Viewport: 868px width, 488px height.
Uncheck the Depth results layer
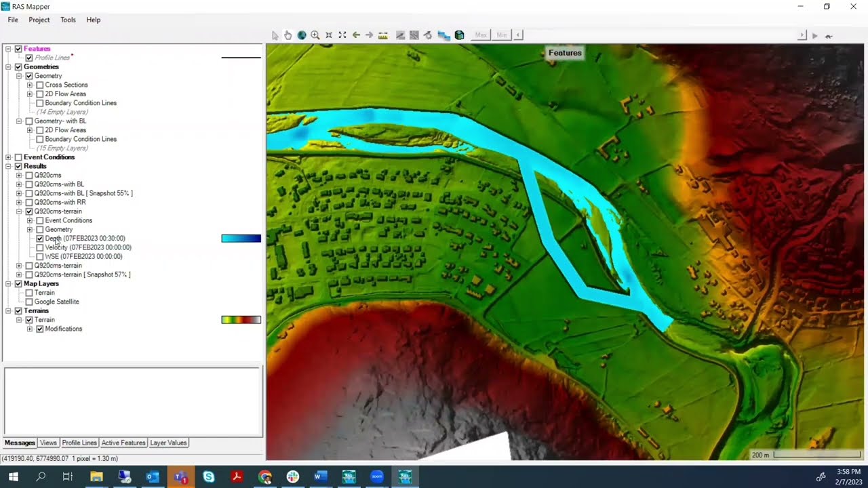pos(40,239)
